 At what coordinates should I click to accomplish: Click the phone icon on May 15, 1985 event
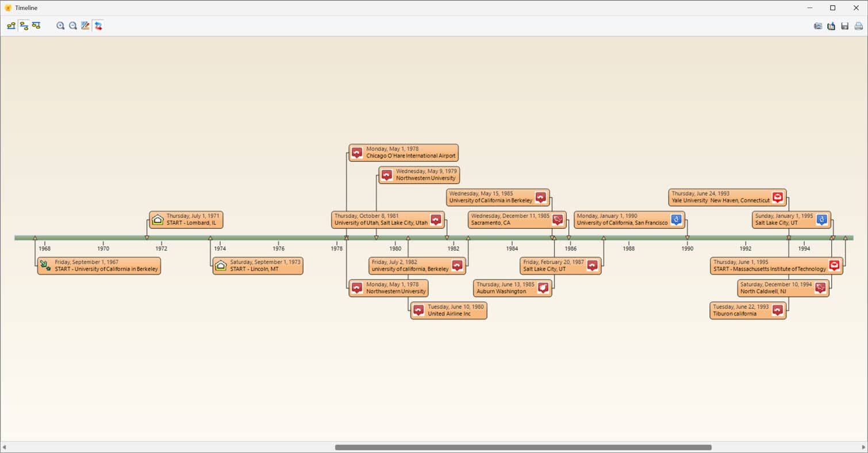[540, 198]
